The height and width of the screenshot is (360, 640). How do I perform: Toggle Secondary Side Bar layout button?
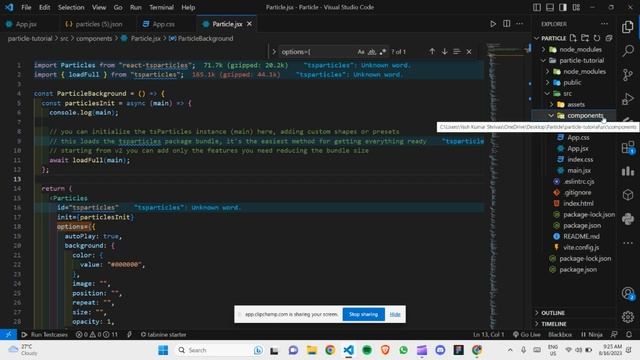click(563, 7)
